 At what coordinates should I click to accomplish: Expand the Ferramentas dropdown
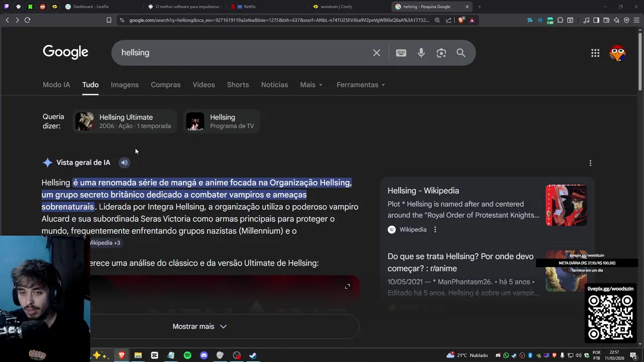pyautogui.click(x=361, y=84)
